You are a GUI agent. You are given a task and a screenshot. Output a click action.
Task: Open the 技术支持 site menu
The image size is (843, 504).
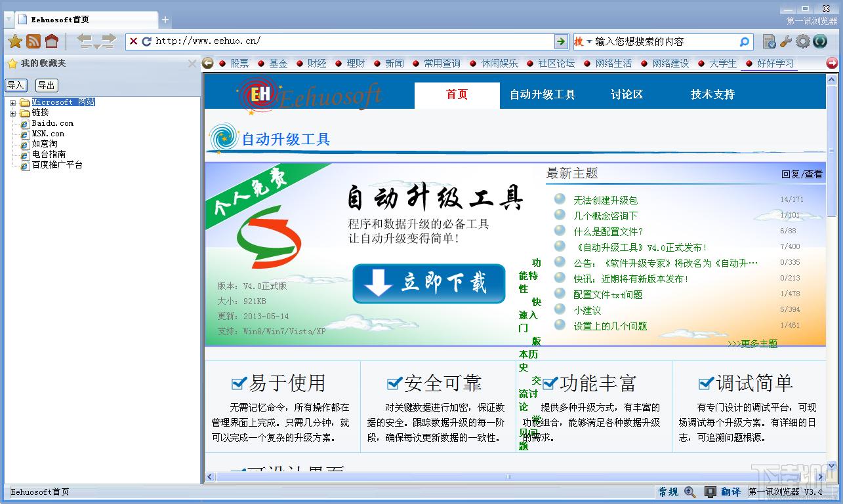[x=712, y=95]
